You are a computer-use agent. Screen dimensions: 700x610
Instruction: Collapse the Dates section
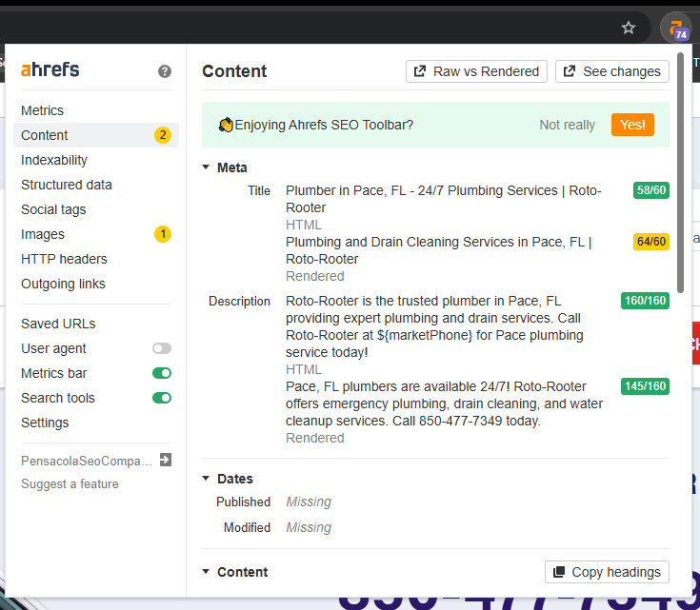pos(206,479)
